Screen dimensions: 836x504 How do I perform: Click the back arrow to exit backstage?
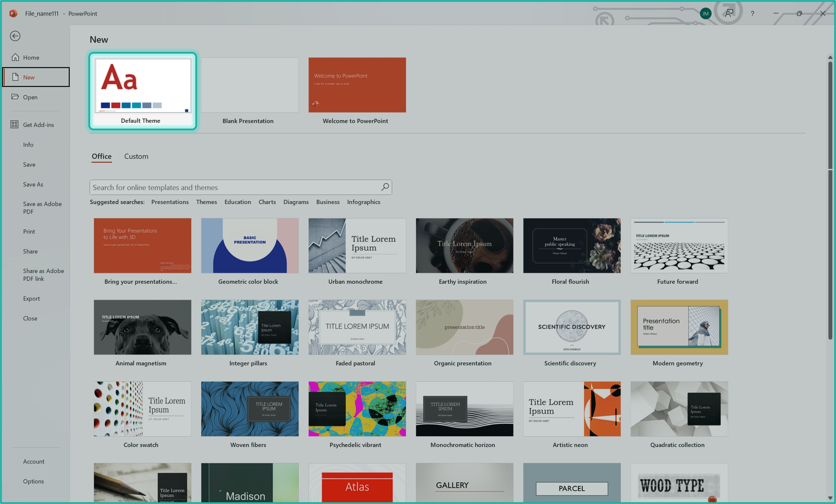[15, 36]
